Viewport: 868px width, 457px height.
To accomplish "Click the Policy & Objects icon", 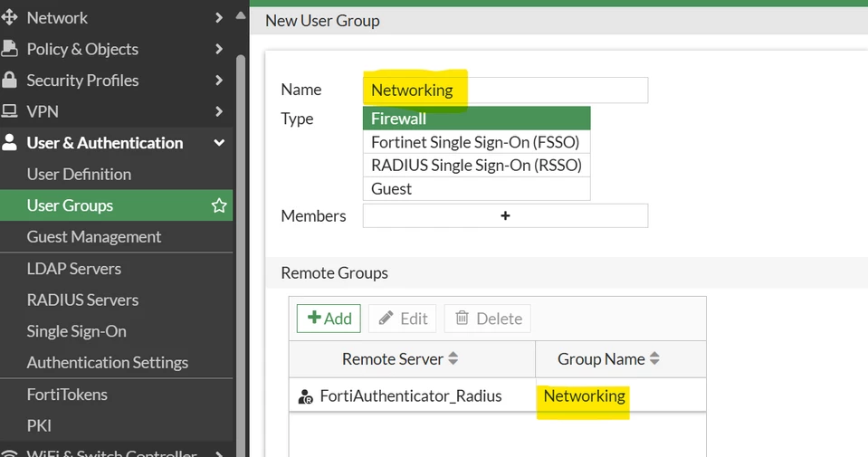I will tap(9, 49).
